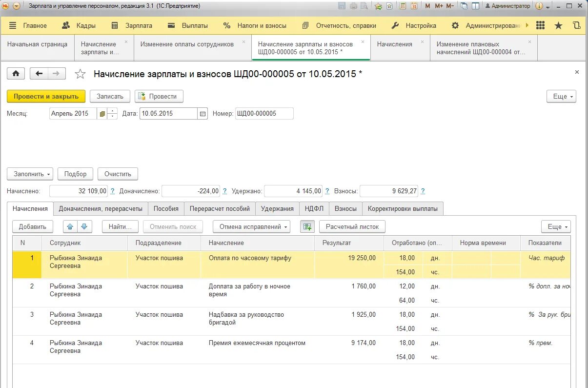
Task: Click the Подбор button
Action: pos(75,174)
